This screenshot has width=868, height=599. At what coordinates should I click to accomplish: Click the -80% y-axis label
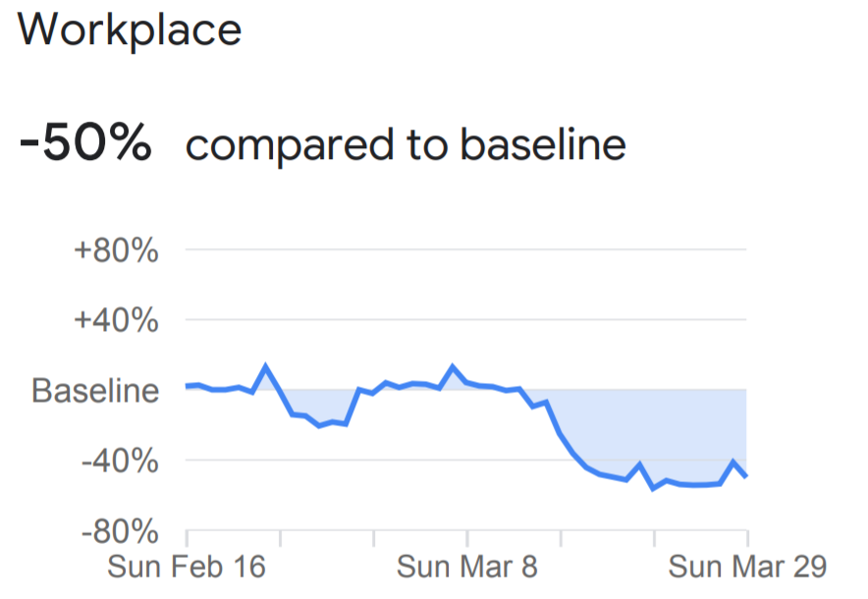pos(120,532)
